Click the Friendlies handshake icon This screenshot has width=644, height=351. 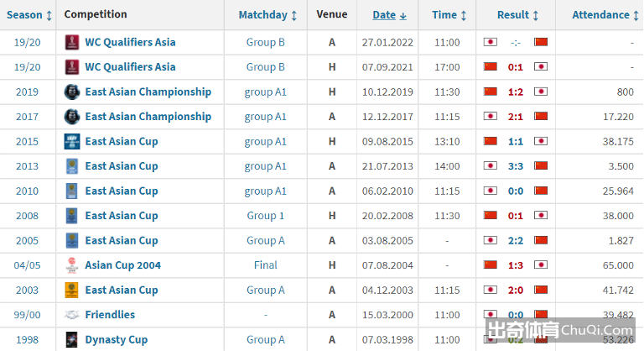(x=72, y=315)
